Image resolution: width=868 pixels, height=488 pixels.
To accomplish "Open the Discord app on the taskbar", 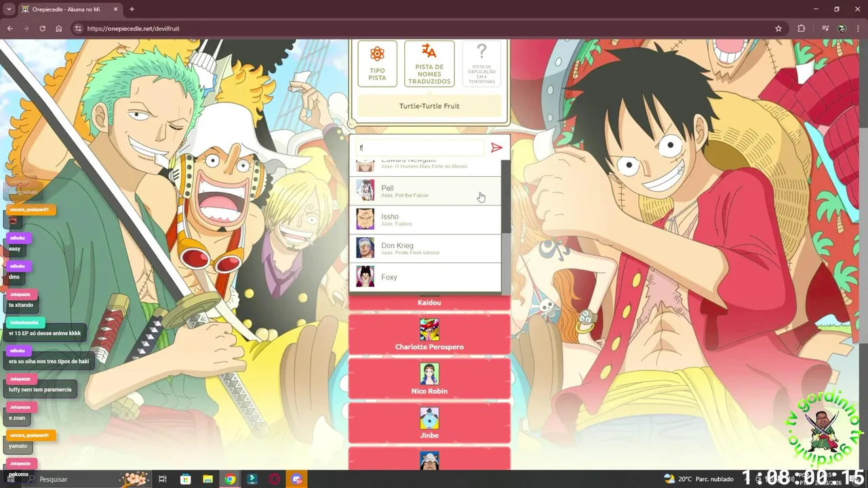I will tap(296, 479).
